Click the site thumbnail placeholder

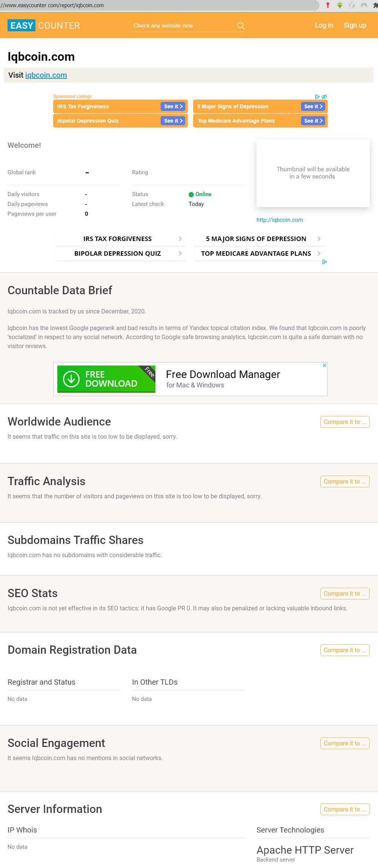click(313, 173)
